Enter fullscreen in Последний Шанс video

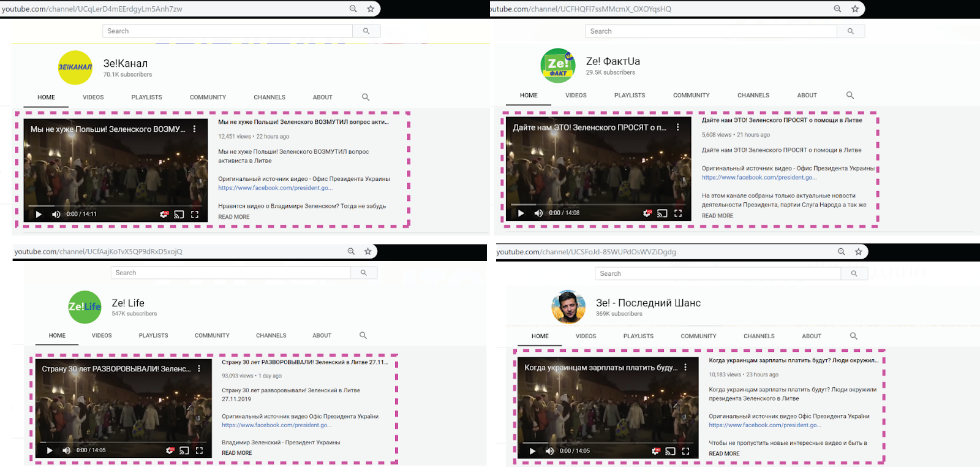(686, 451)
